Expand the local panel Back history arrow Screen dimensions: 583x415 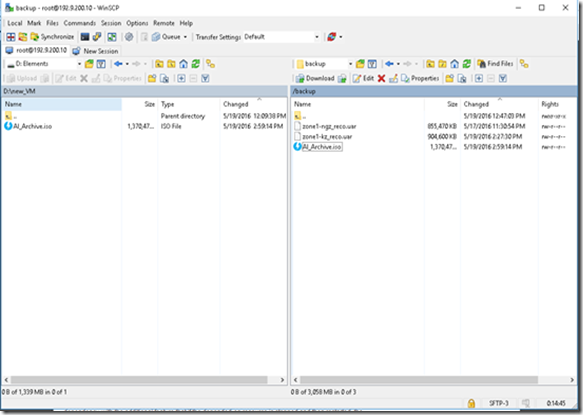coord(127,64)
